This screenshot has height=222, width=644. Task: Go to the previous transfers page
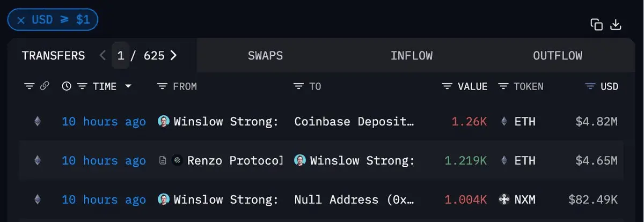click(x=103, y=55)
